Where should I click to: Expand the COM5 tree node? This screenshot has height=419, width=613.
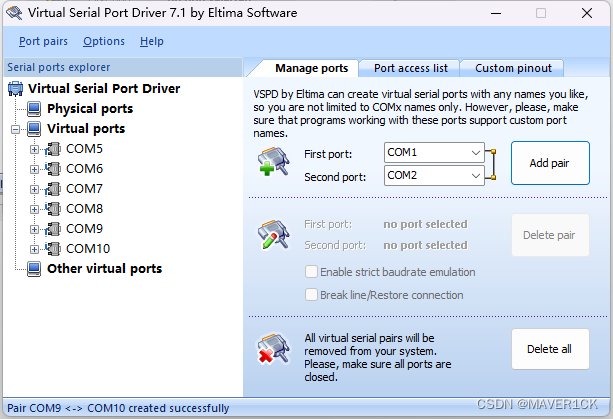pos(34,149)
